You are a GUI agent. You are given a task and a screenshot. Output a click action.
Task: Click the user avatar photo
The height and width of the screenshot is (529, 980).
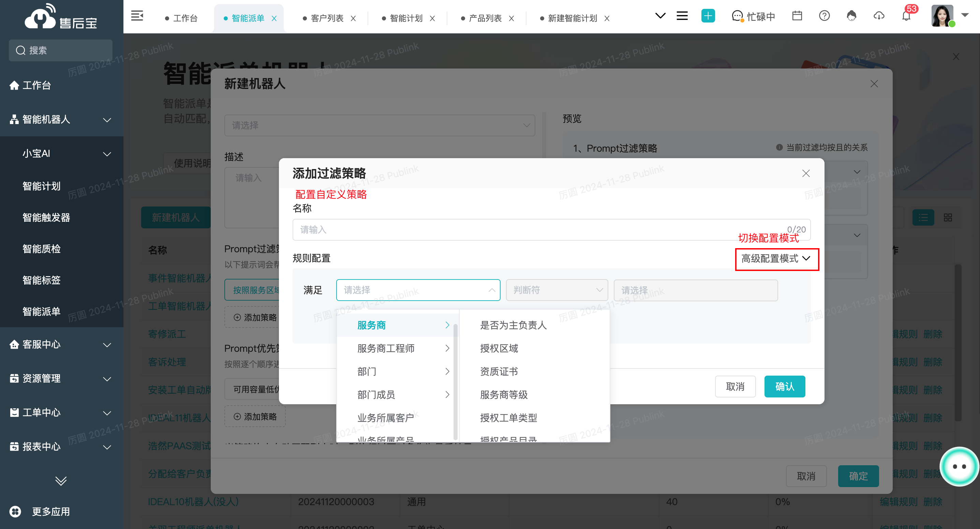(x=942, y=16)
